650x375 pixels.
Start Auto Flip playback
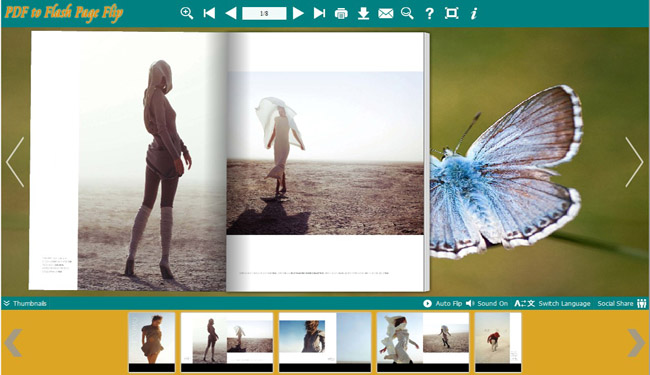pyautogui.click(x=442, y=303)
